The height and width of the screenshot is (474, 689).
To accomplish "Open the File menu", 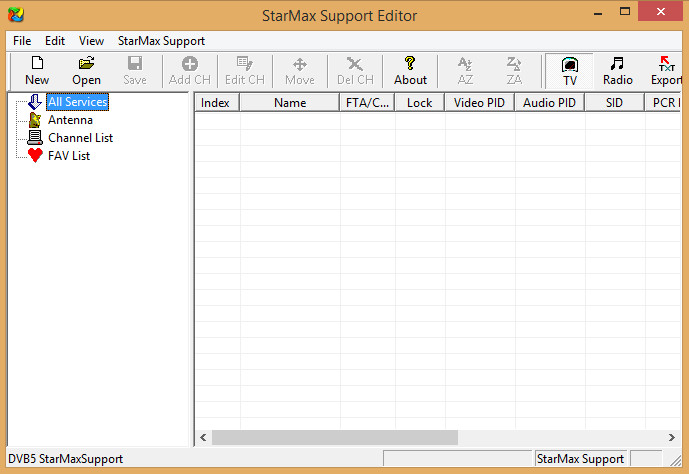I will [22, 41].
